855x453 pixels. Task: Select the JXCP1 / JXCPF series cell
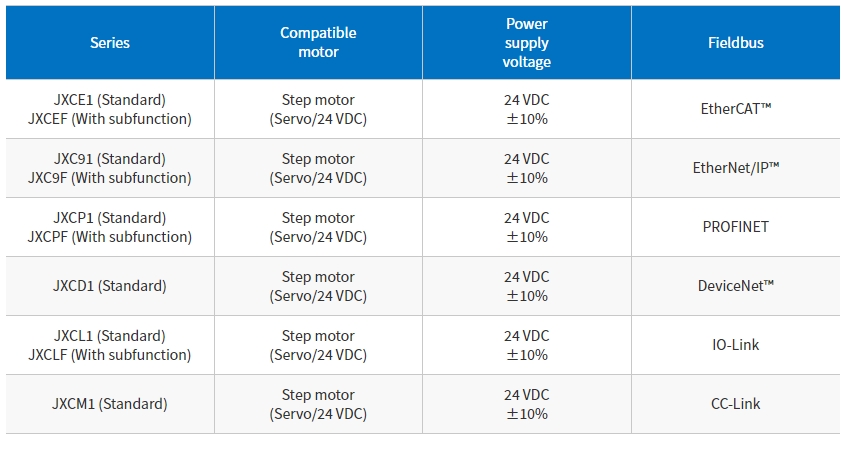(x=110, y=227)
